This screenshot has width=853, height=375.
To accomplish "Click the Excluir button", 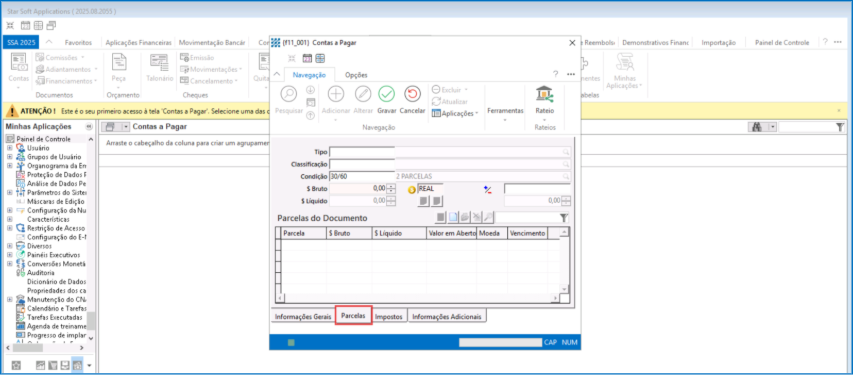I will [x=449, y=89].
